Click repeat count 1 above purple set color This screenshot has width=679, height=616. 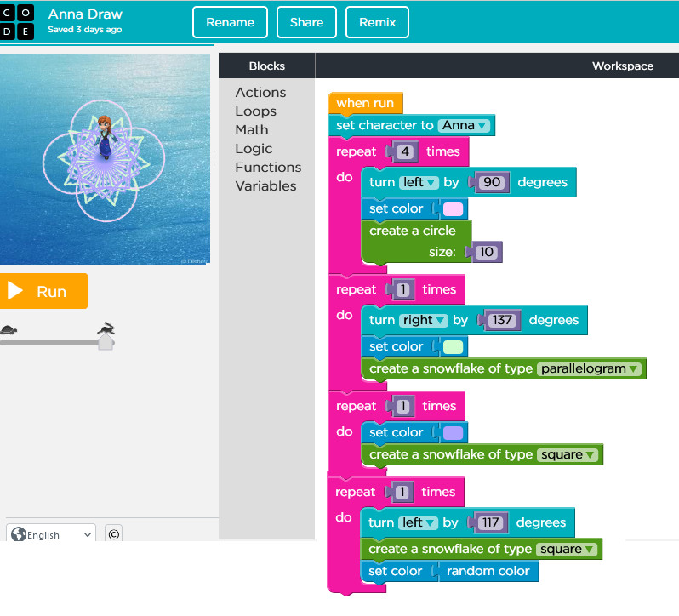[x=402, y=406]
